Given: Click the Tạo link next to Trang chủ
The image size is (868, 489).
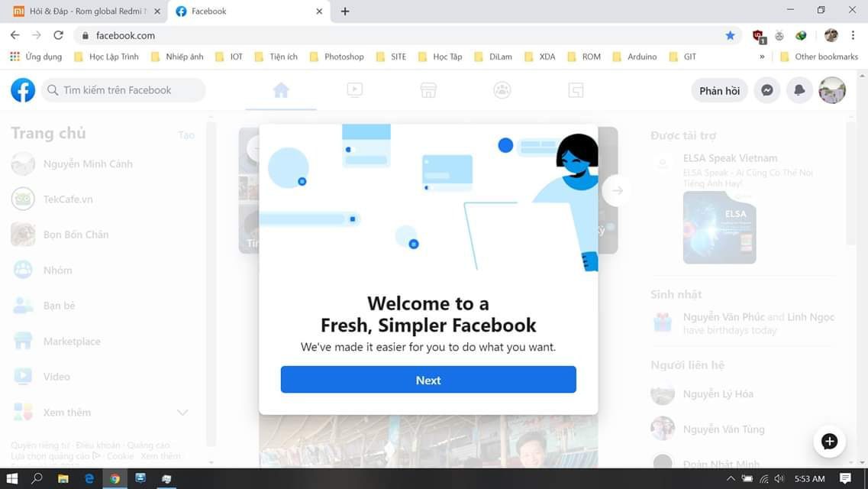Looking at the screenshot, I should click(x=186, y=135).
